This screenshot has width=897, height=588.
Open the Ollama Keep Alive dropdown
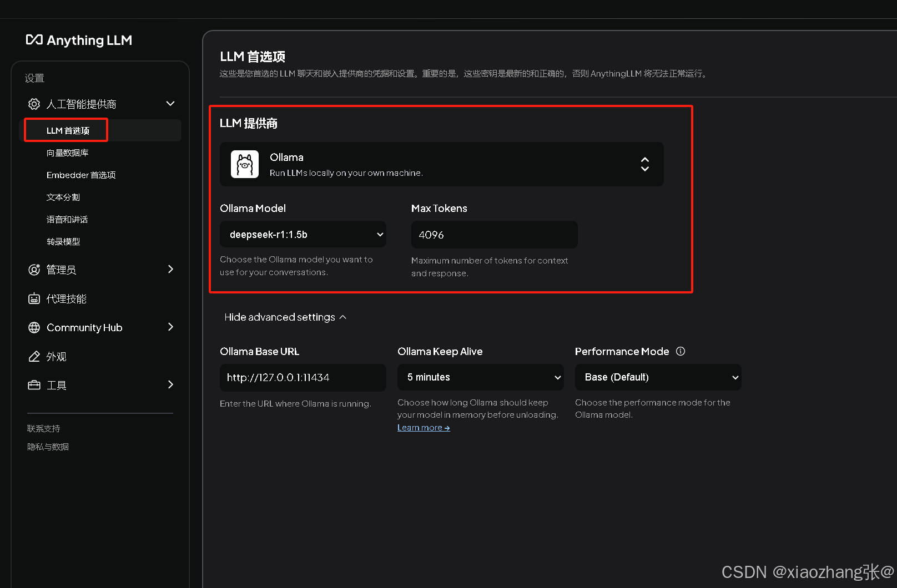480,377
